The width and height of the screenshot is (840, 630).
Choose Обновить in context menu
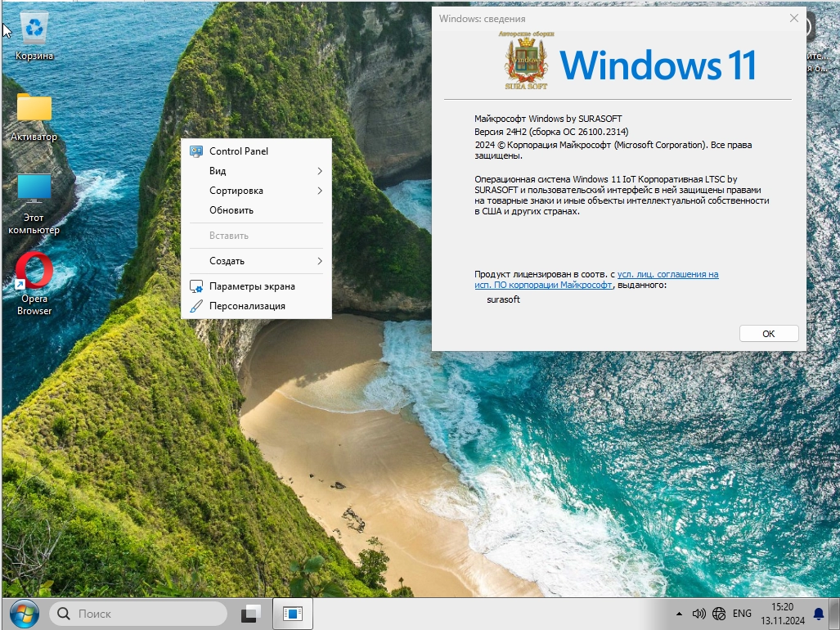coord(256,210)
